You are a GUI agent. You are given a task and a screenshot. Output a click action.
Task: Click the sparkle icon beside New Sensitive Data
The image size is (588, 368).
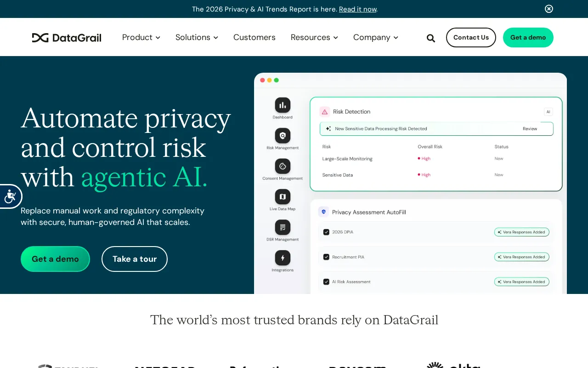click(328, 129)
